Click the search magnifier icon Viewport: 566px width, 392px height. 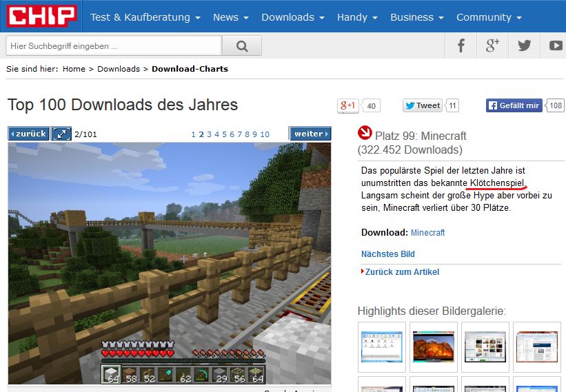pyautogui.click(x=241, y=46)
